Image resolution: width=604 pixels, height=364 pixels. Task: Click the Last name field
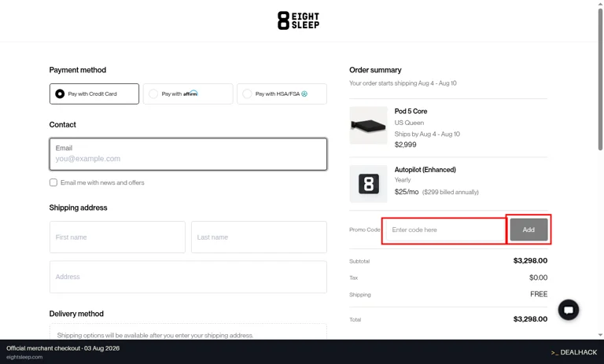click(x=259, y=237)
